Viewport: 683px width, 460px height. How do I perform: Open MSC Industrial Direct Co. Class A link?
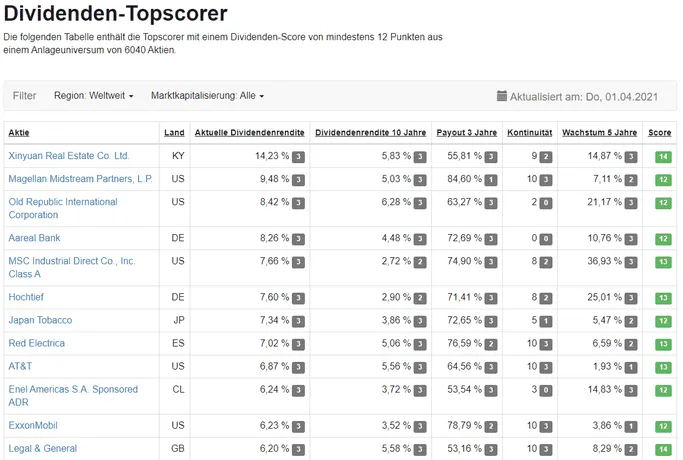[x=72, y=267]
